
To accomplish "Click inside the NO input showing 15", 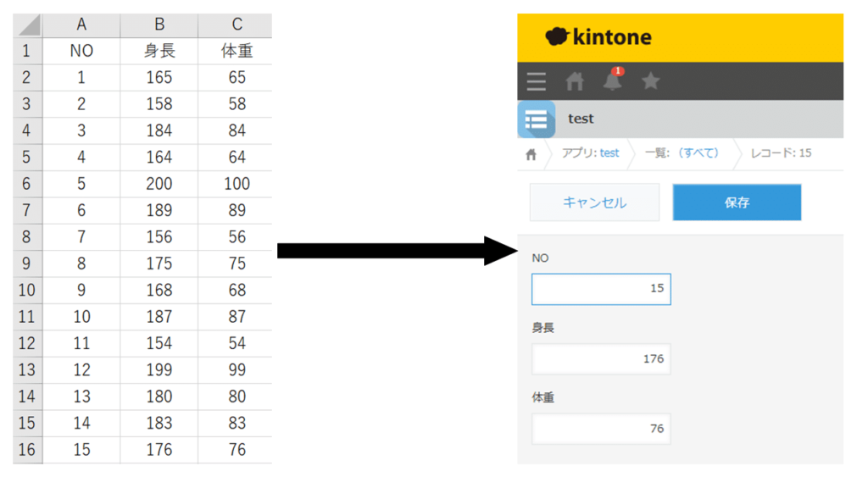I will pyautogui.click(x=601, y=289).
